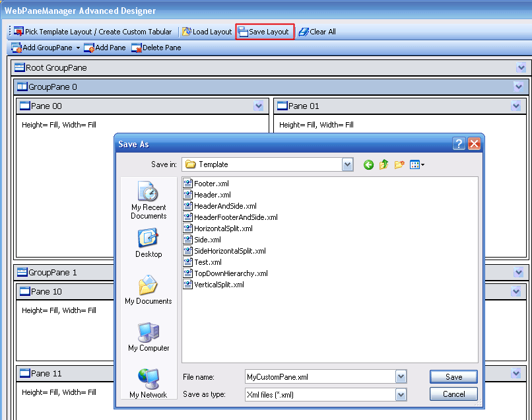
Task: Click Clear All eraser icon
Action: pyautogui.click(x=303, y=32)
